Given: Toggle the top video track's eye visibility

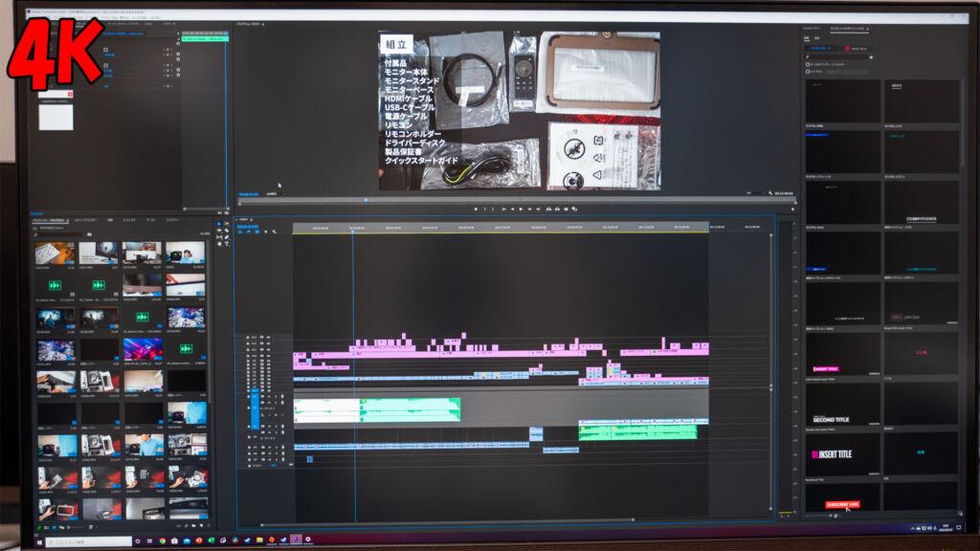Looking at the screenshot, I should point(268,338).
